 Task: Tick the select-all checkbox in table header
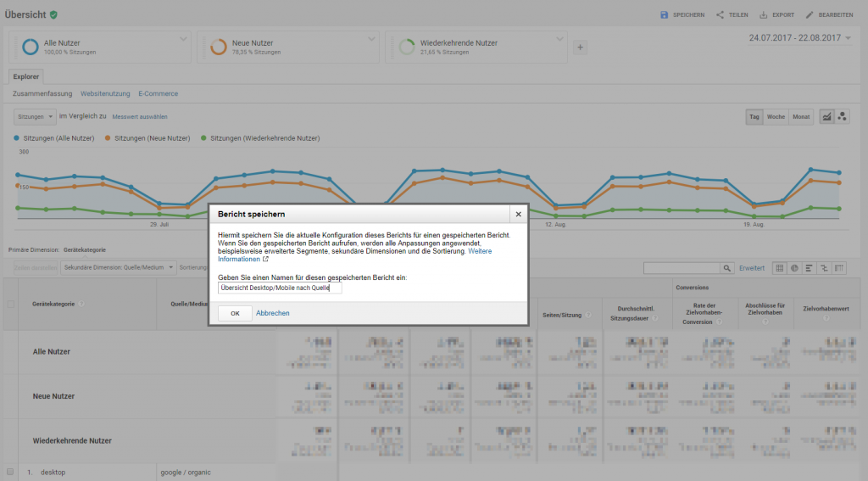click(x=10, y=304)
